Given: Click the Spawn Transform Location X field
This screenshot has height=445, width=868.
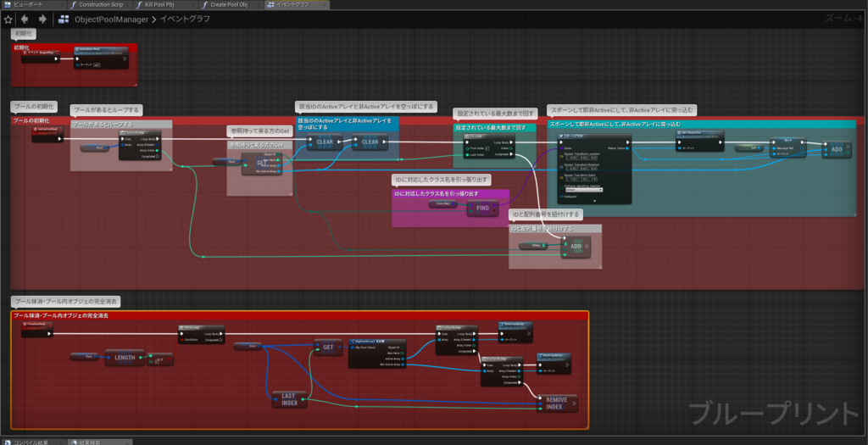Looking at the screenshot, I should [x=570, y=158].
